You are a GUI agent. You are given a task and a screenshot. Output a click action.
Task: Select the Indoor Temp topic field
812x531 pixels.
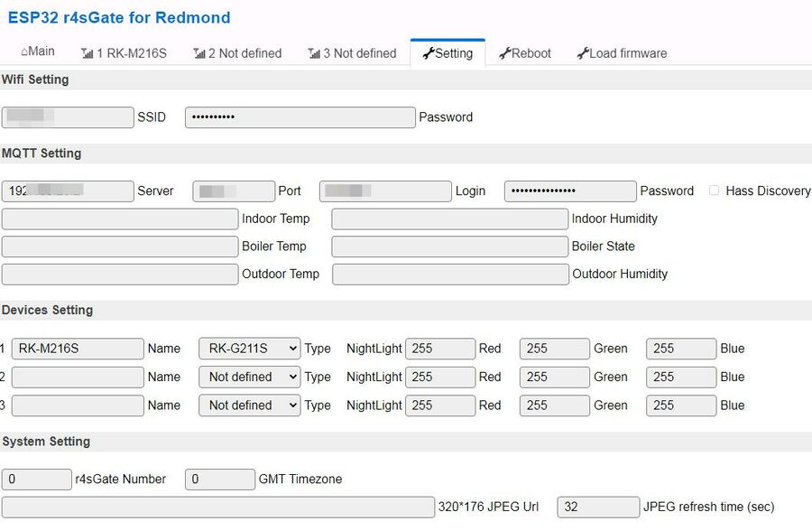click(x=120, y=219)
